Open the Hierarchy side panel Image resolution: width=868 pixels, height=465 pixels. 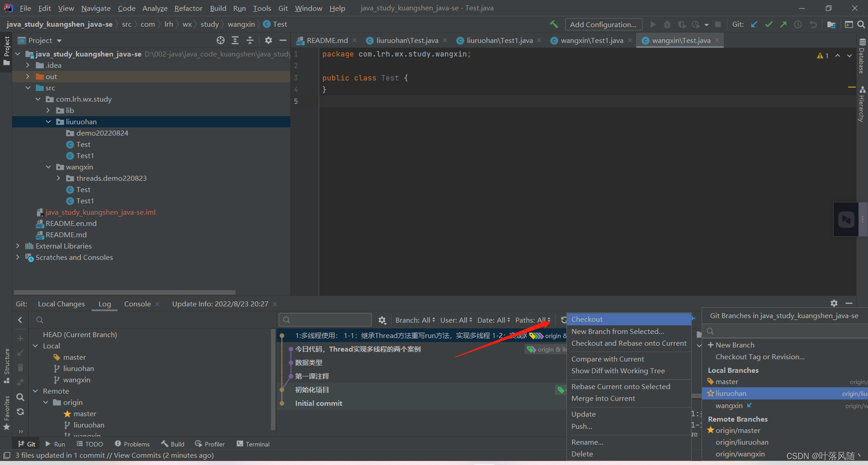862,104
